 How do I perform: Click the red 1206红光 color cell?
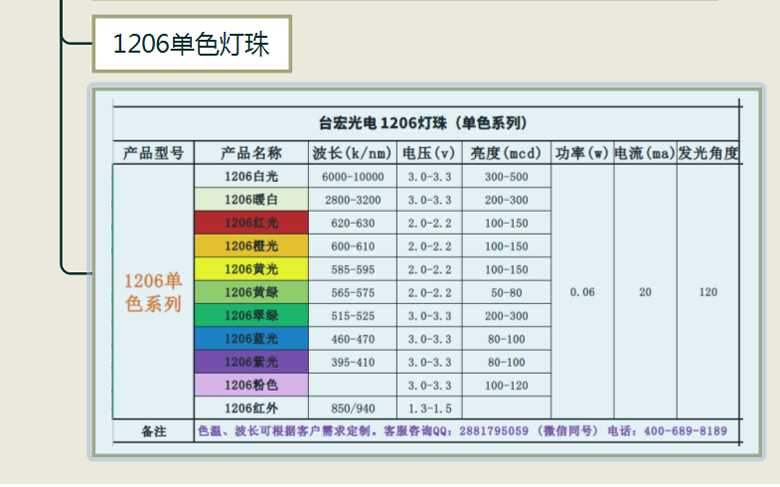[x=252, y=223]
